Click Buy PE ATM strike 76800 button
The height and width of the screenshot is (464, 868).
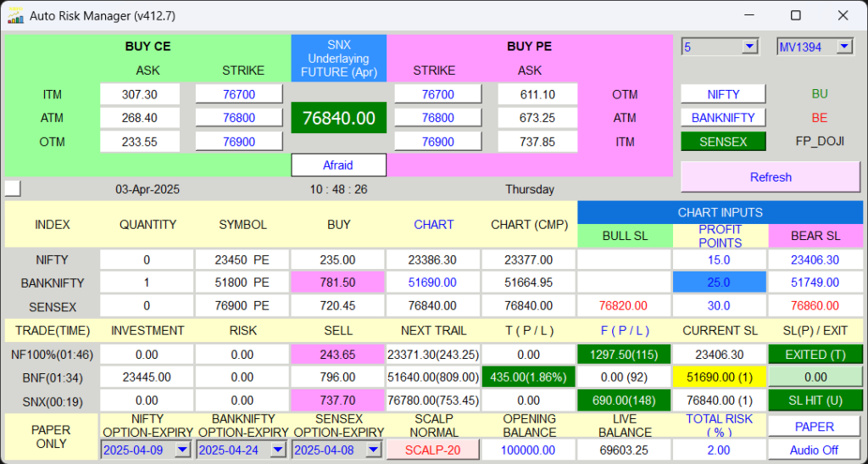[x=438, y=118]
